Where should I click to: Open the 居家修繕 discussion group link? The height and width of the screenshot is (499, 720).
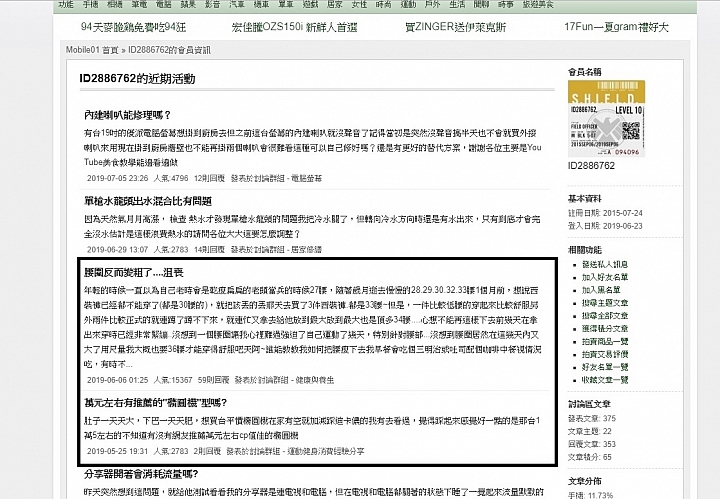click(307, 249)
